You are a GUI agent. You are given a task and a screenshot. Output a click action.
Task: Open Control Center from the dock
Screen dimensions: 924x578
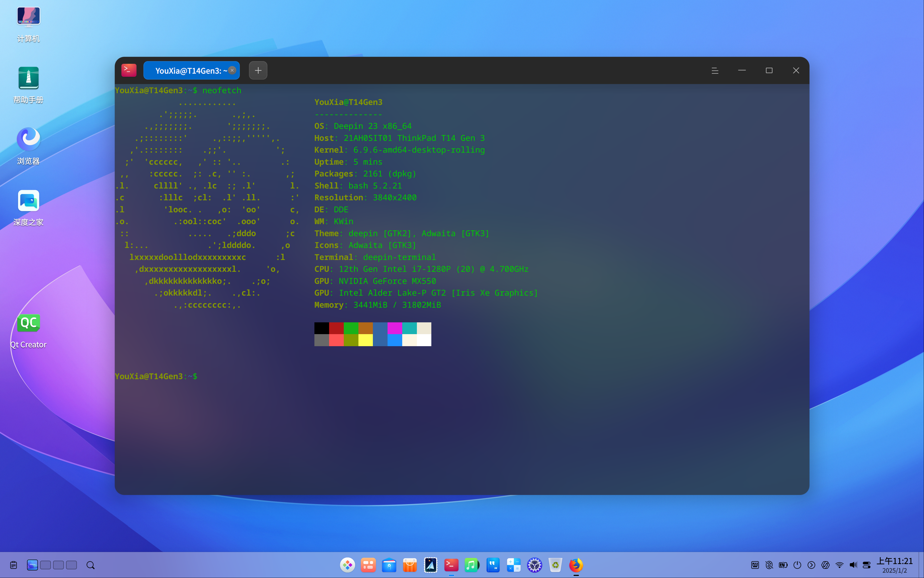[x=534, y=565]
